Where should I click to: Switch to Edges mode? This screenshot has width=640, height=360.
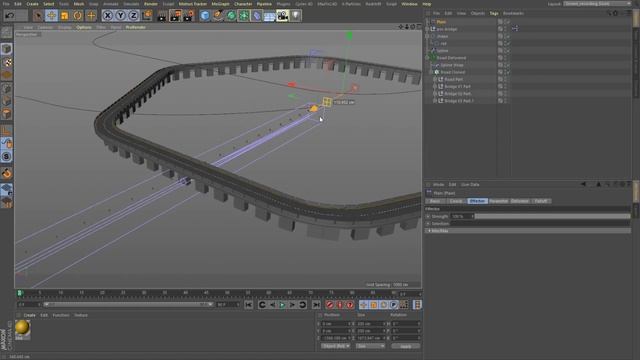pyautogui.click(x=7, y=101)
